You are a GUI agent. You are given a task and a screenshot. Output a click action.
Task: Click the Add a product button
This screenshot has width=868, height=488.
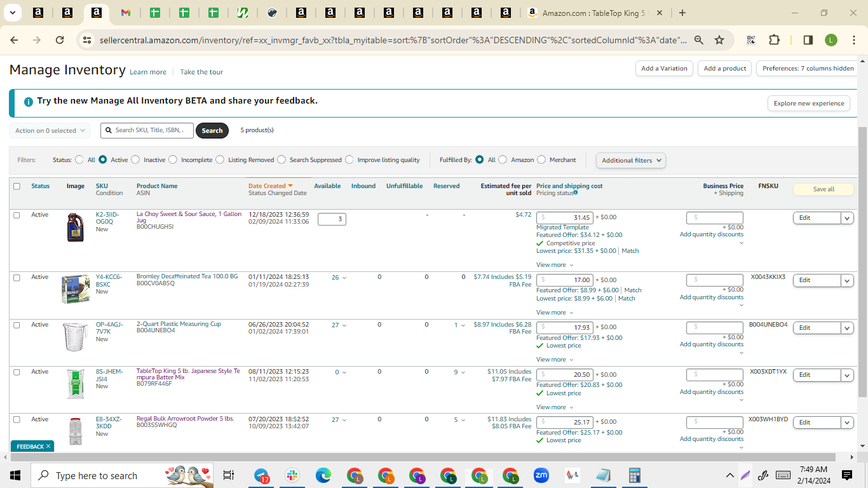point(725,69)
